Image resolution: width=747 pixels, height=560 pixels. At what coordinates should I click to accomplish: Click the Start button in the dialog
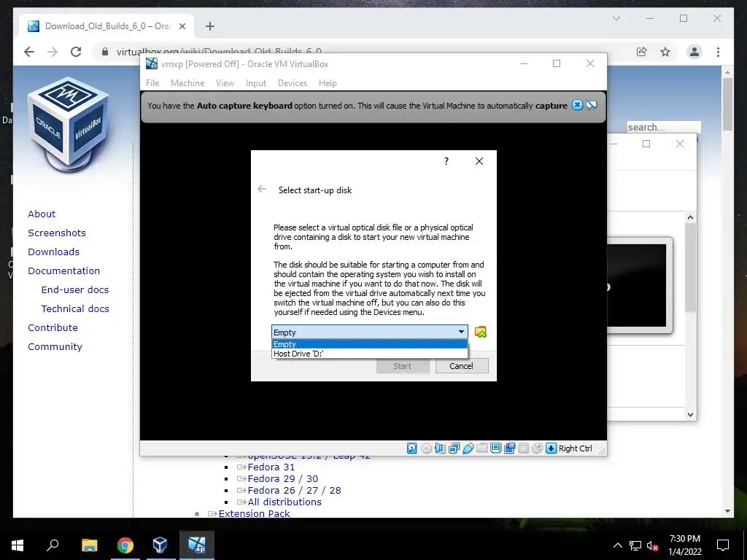(403, 366)
